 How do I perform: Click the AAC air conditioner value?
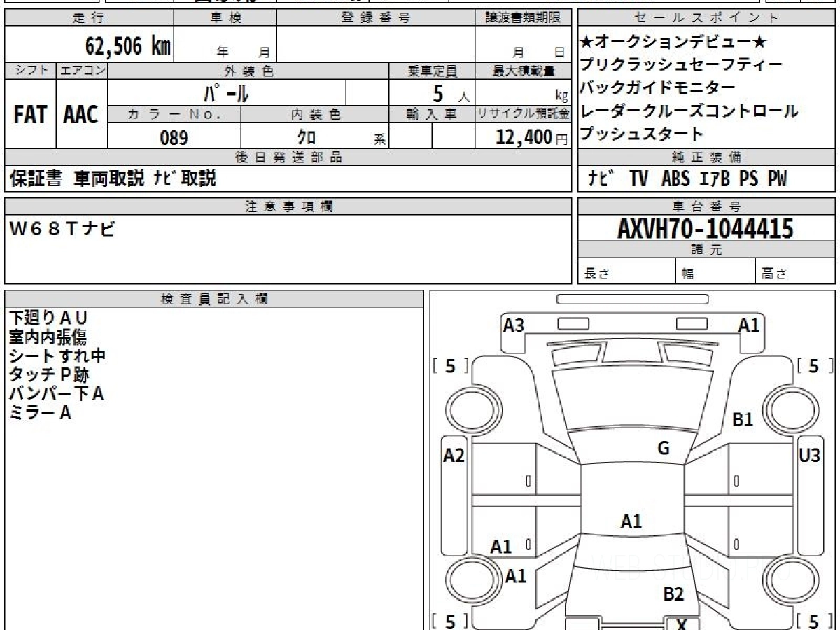(x=81, y=115)
